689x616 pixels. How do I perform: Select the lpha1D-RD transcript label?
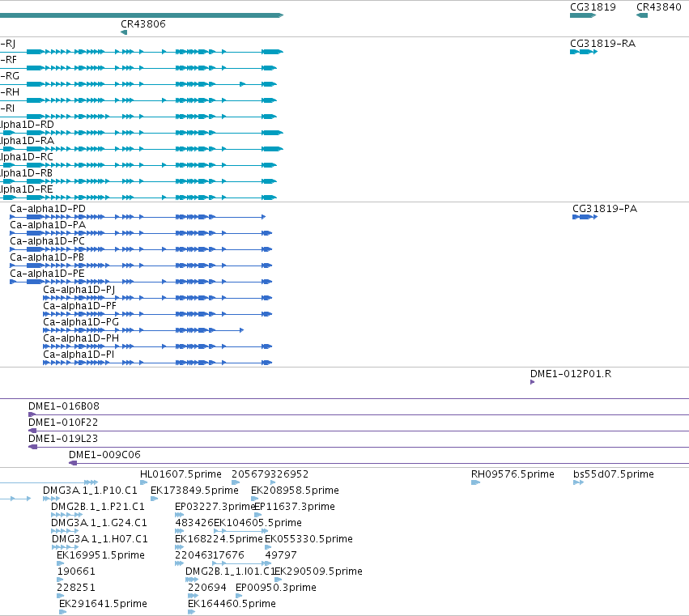(27, 125)
